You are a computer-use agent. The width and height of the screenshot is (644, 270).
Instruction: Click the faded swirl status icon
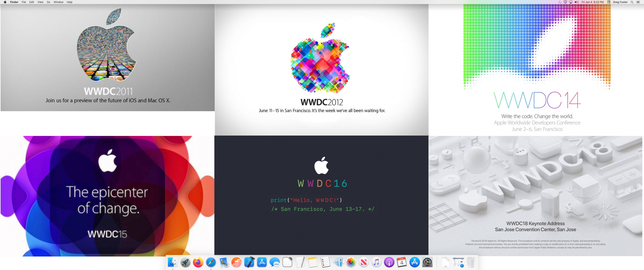(x=560, y=2)
